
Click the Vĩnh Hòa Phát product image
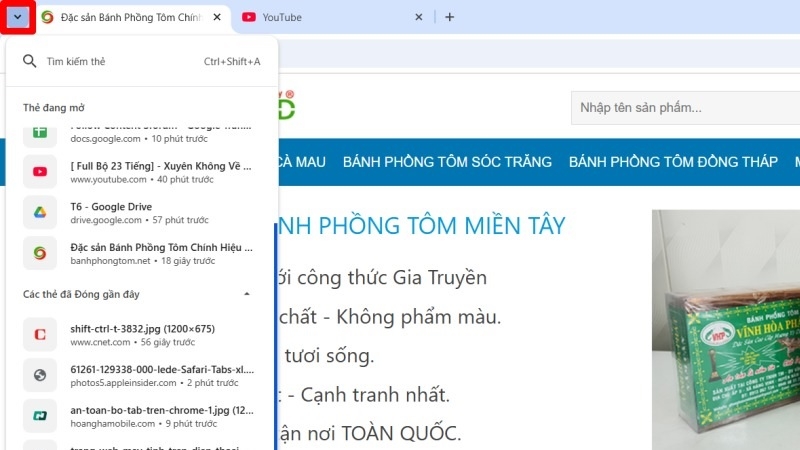coord(726,330)
